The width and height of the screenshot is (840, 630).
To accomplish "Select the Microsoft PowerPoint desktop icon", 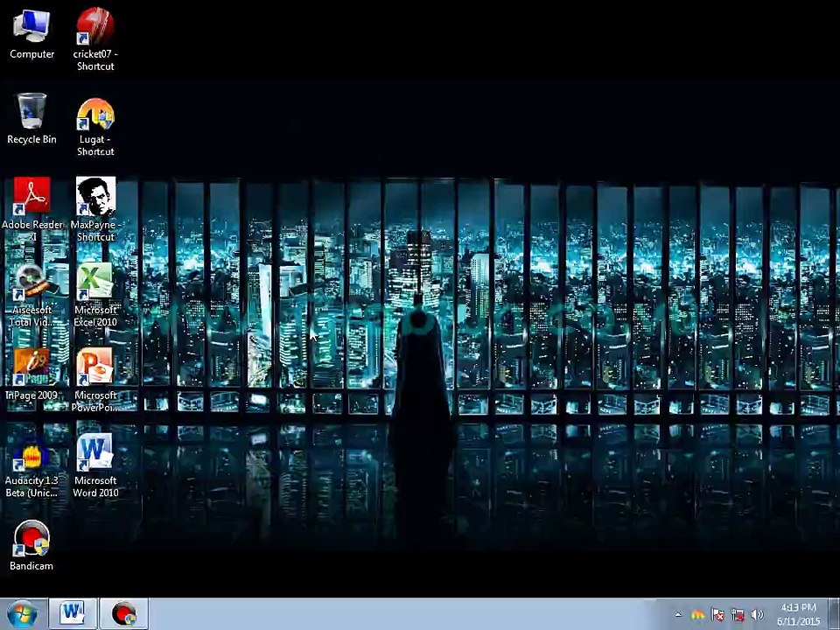I will (95, 379).
